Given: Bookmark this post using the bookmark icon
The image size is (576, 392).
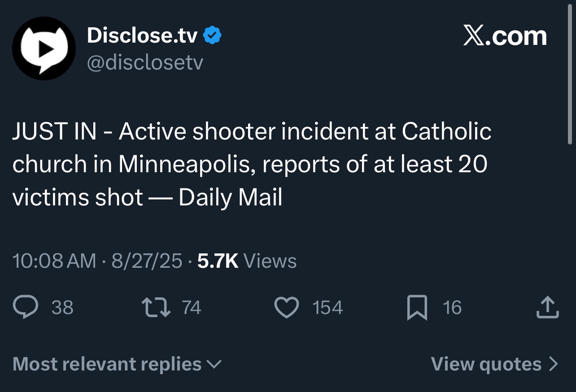Looking at the screenshot, I should pos(417,309).
